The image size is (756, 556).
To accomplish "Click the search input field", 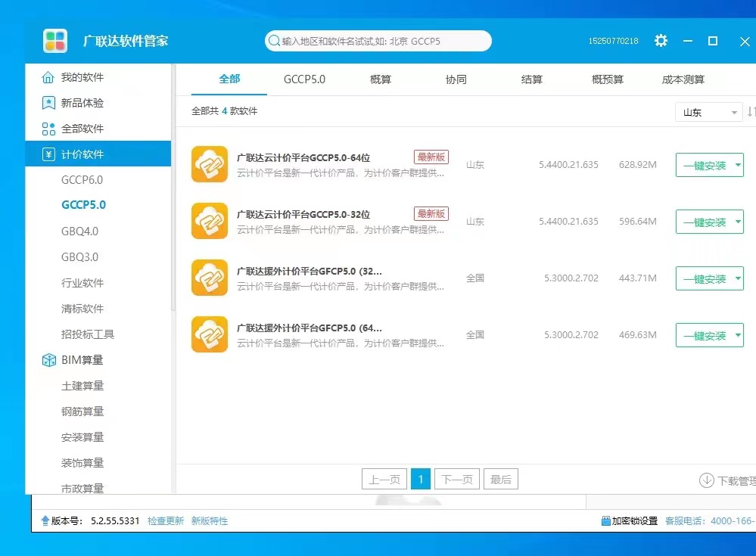I will tap(378, 41).
